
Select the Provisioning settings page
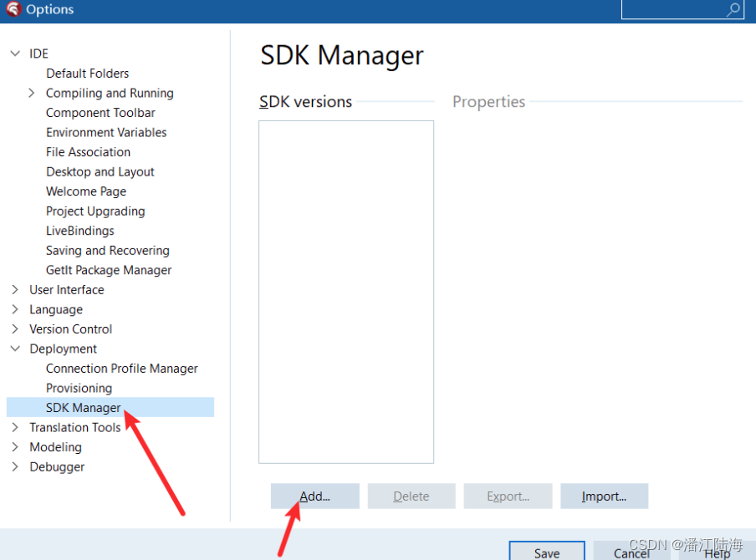pos(79,388)
